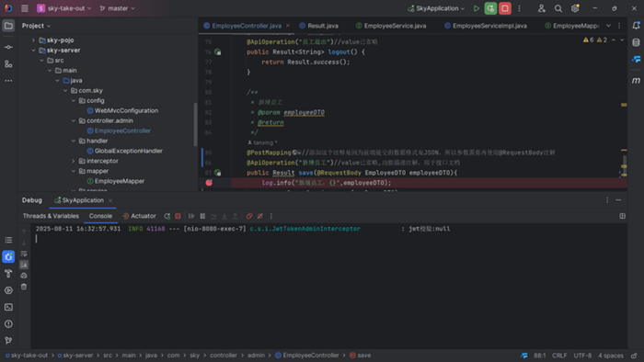The height and width of the screenshot is (362, 644).
Task: Open the debug layout settings icon
Action: click(622, 216)
